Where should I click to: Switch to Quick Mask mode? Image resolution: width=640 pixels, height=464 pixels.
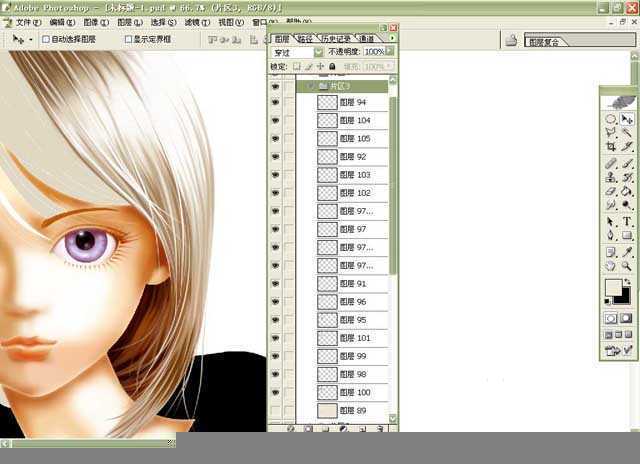[x=627, y=318]
